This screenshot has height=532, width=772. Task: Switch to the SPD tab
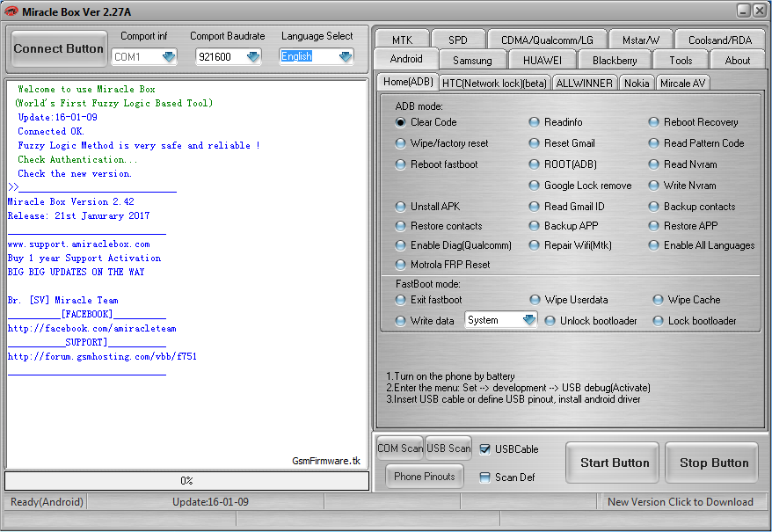[x=458, y=40]
